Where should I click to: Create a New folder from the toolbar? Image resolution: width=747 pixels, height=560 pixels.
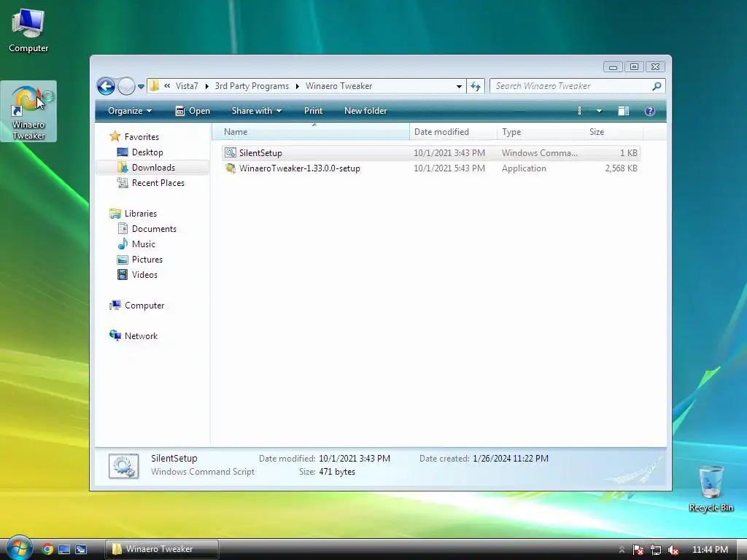pyautogui.click(x=365, y=111)
